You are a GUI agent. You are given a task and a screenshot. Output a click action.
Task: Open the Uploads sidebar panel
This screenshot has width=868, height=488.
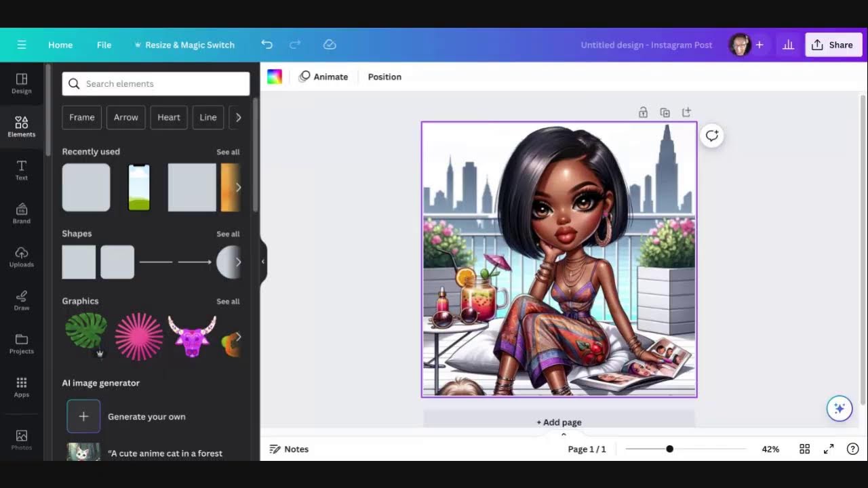click(22, 257)
